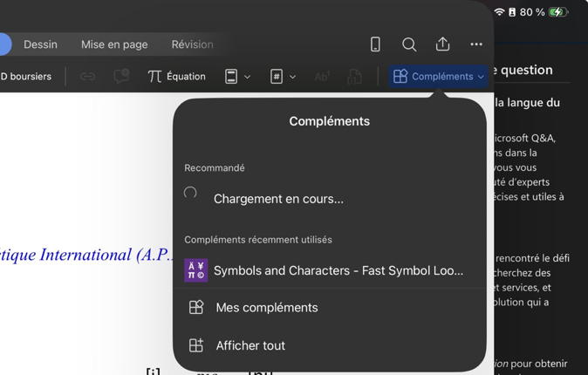Click the Wi-Fi status icon
The width and height of the screenshot is (588, 375).
pos(499,12)
